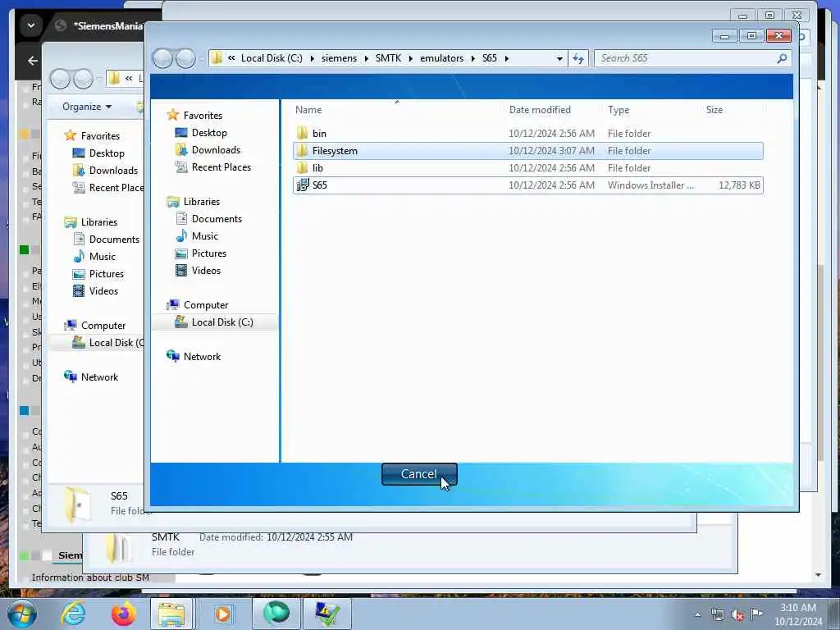Click the muted volume tray icon
The width and height of the screenshot is (840, 630).
click(737, 614)
